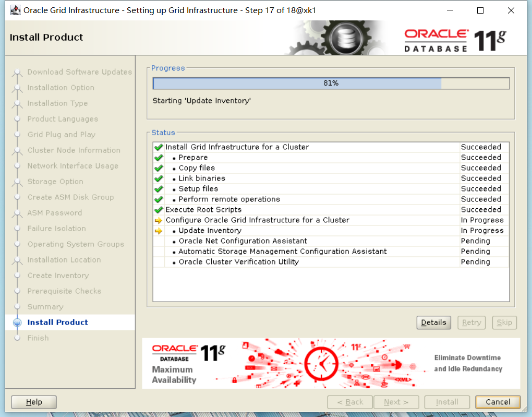Select Operating System Groups step

[x=76, y=244]
